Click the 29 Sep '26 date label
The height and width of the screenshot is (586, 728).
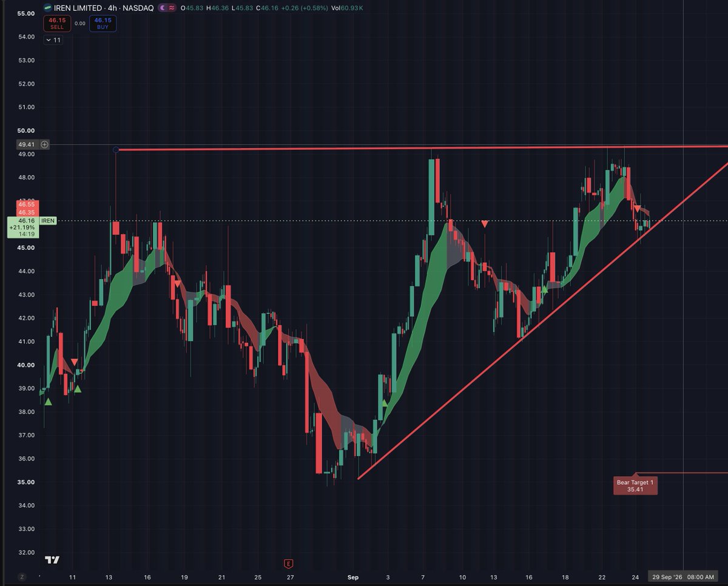667,576
